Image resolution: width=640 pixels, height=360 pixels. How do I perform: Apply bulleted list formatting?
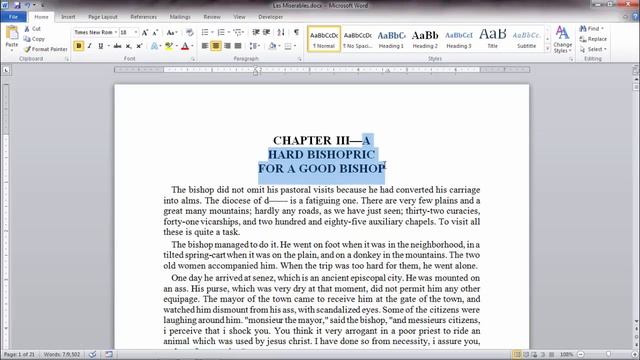(205, 32)
